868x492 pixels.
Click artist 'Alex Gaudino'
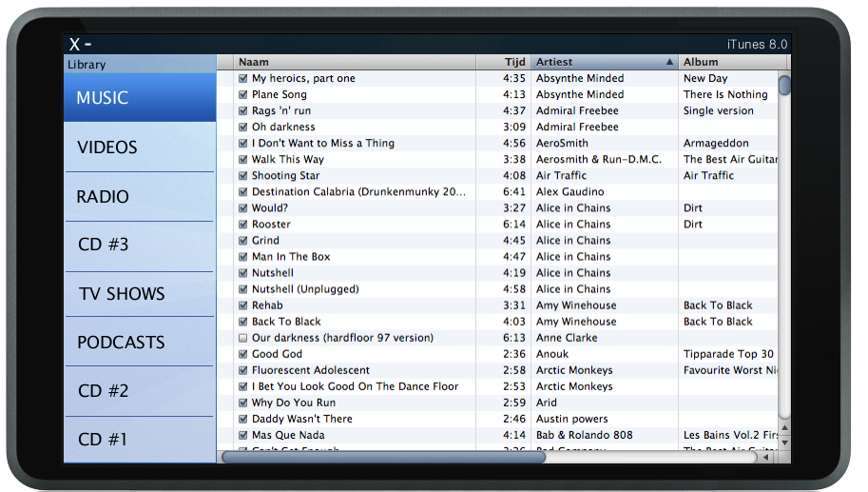pos(570,191)
